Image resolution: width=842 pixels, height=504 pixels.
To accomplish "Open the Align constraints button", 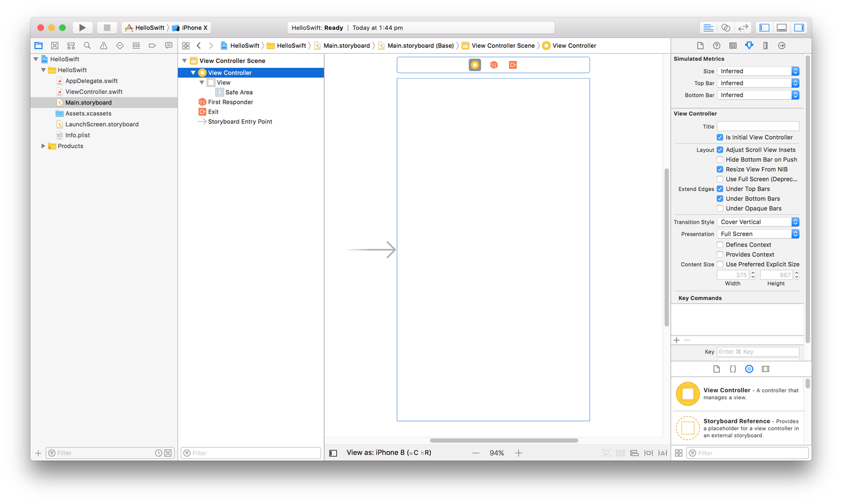I will pos(634,453).
